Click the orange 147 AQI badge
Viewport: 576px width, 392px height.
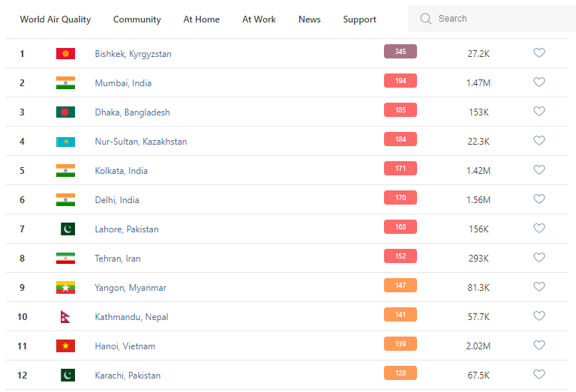click(x=400, y=286)
